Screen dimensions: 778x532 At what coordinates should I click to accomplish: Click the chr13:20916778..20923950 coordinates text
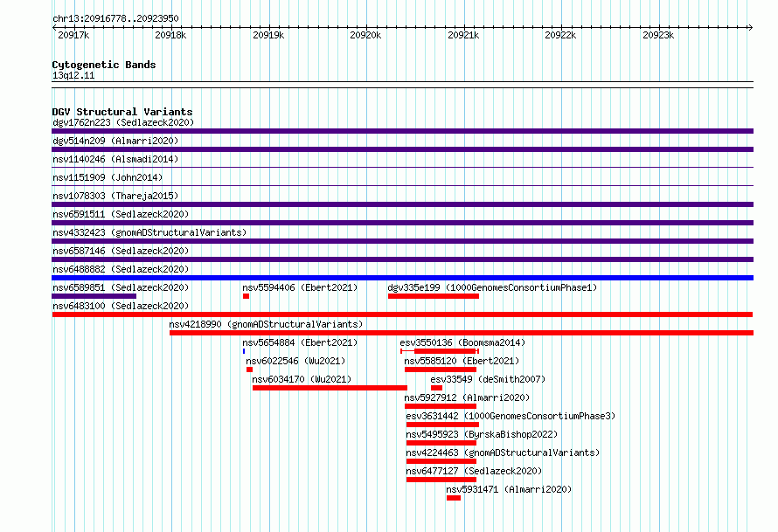coord(115,18)
